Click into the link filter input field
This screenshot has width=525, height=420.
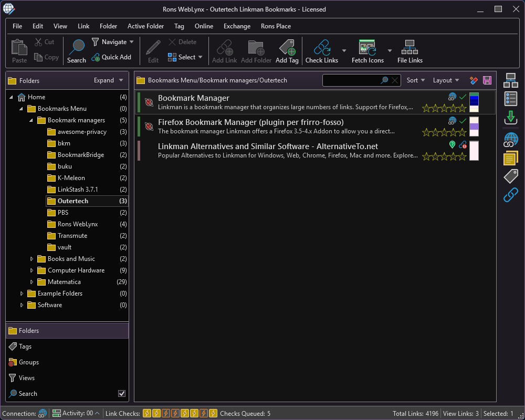(352, 80)
